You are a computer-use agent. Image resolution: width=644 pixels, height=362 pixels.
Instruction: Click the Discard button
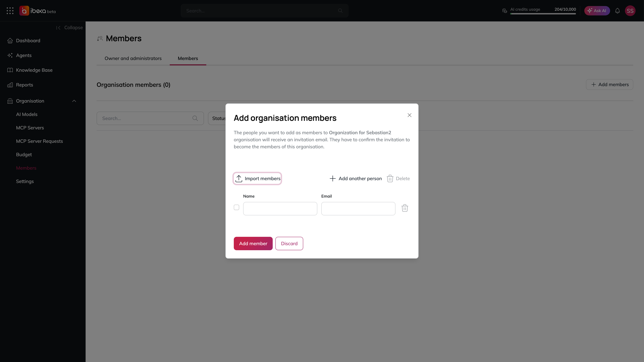coord(289,244)
